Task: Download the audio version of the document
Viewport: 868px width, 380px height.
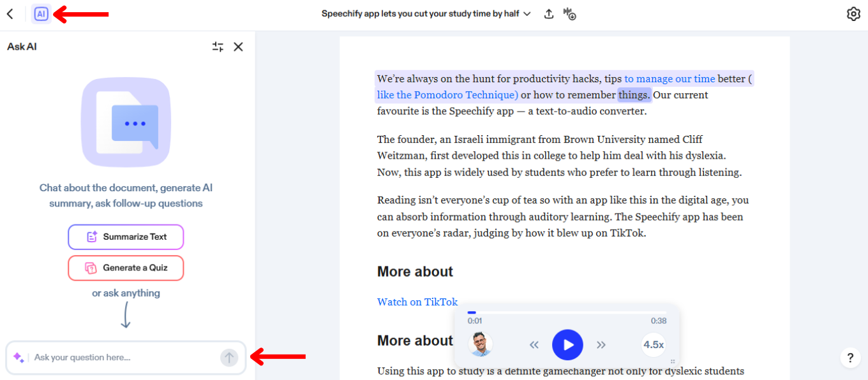Action: coord(569,13)
